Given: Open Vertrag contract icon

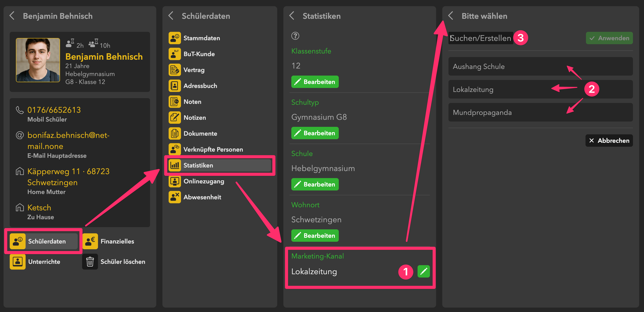Looking at the screenshot, I should click(175, 70).
